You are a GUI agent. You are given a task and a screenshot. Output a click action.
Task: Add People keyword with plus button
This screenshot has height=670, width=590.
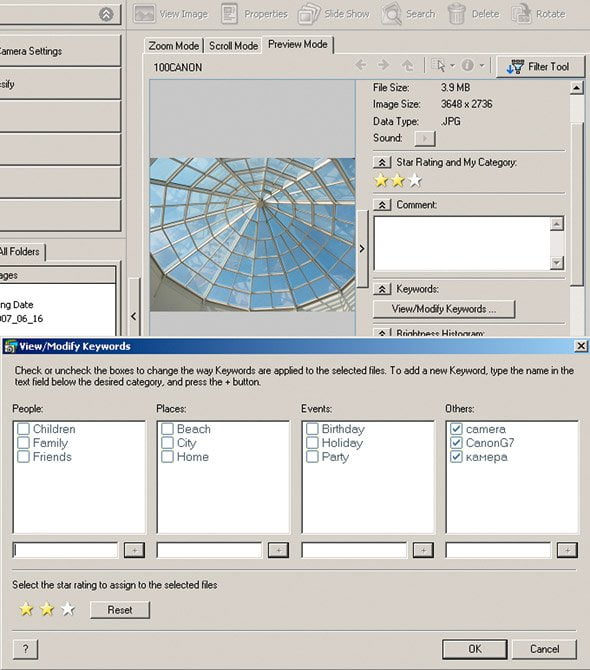click(134, 550)
